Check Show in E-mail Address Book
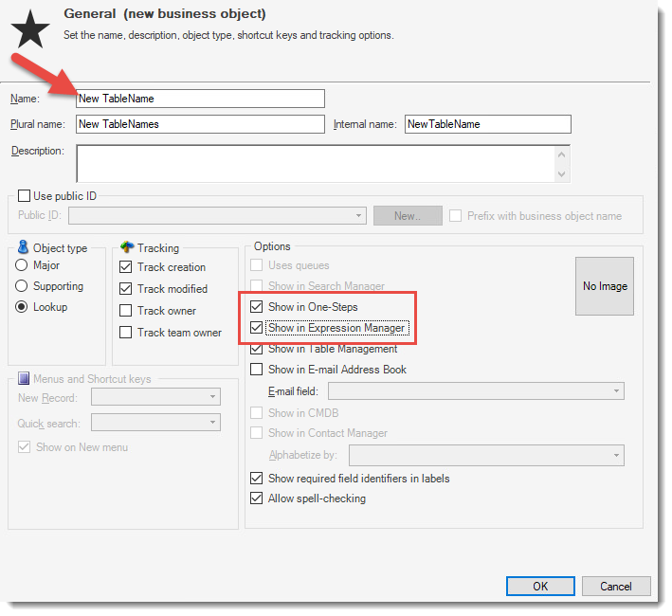 tap(256, 370)
